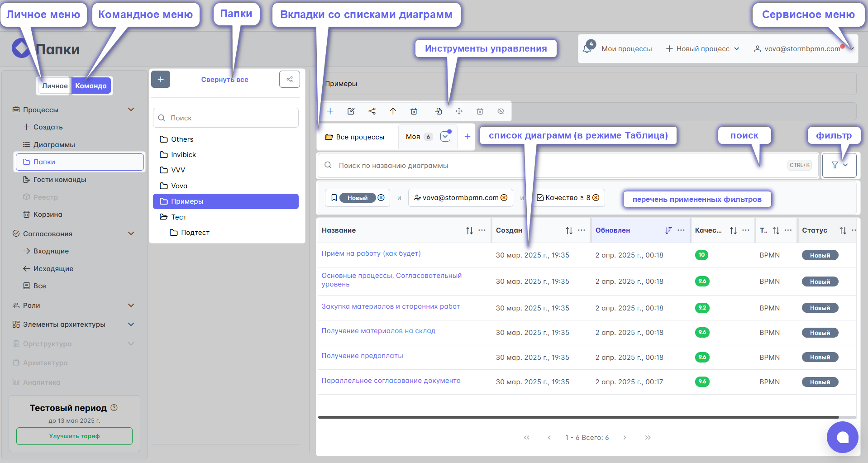
Task: Open Исходящие under Согласования
Action: 48,268
